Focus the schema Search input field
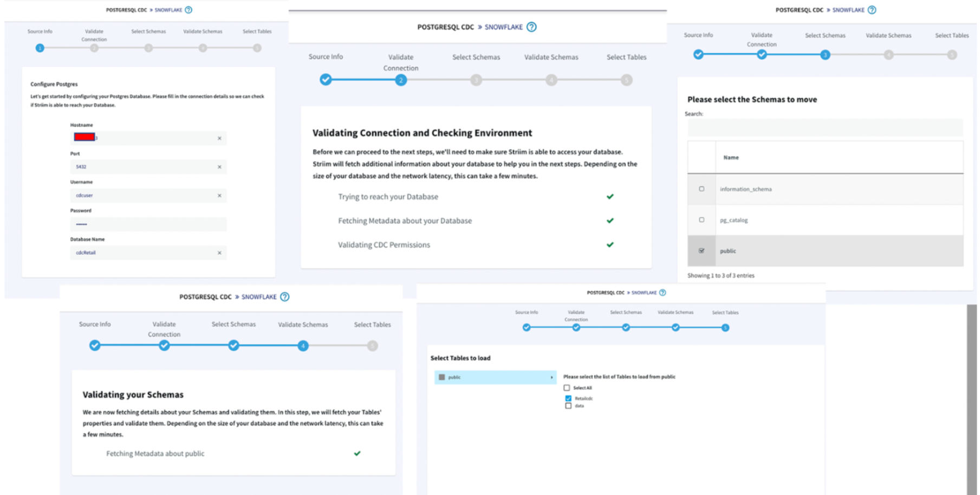Viewport: 980px width, 495px height. [x=825, y=128]
